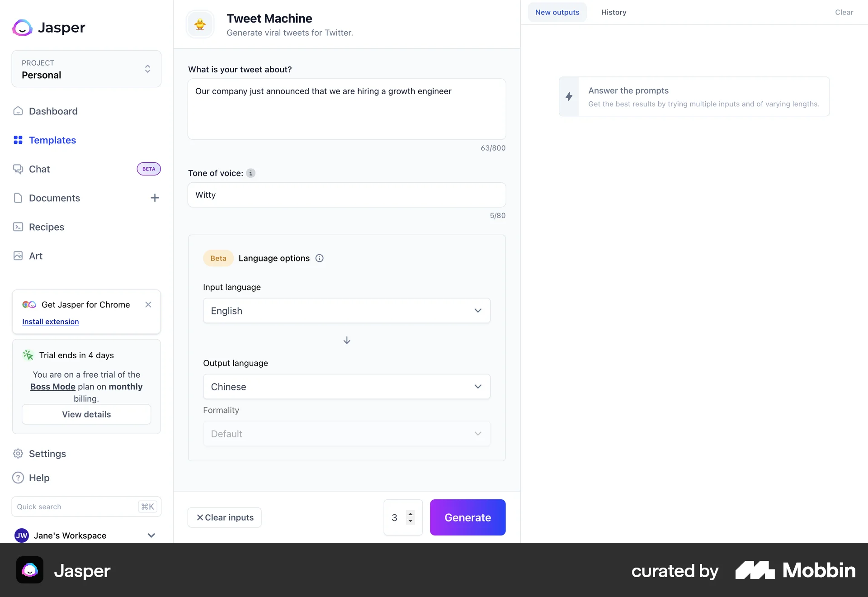This screenshot has width=868, height=597.
Task: Click the Language options info icon
Action: click(x=320, y=258)
